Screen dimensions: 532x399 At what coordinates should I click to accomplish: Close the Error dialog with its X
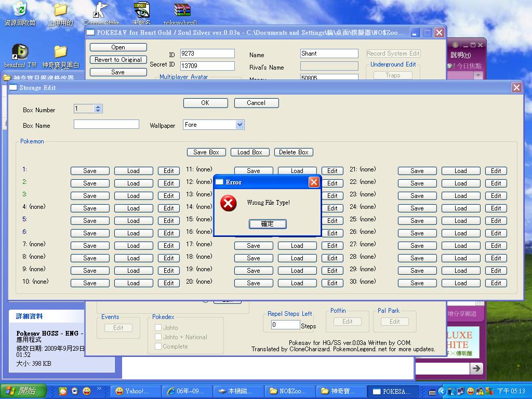point(314,182)
